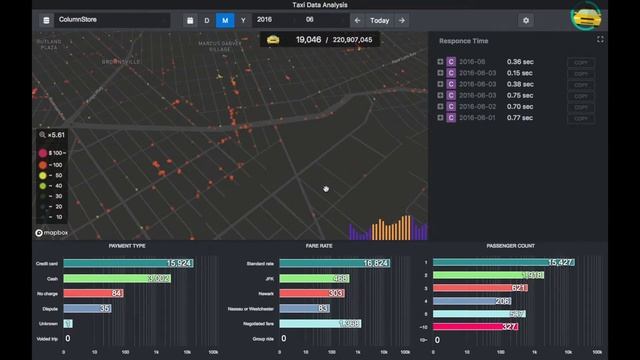Screen dimensions: 640x360
Task: Expand the 0.70 sec response row
Action: coord(440,107)
